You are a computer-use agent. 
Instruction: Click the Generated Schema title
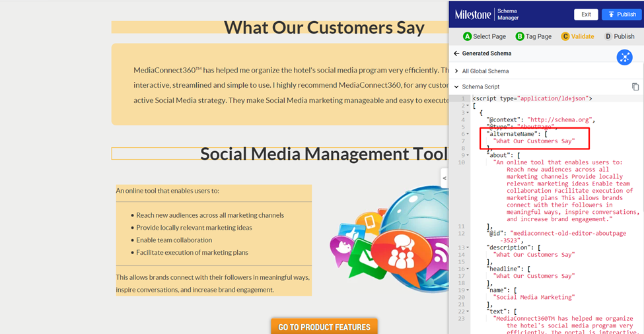[487, 53]
